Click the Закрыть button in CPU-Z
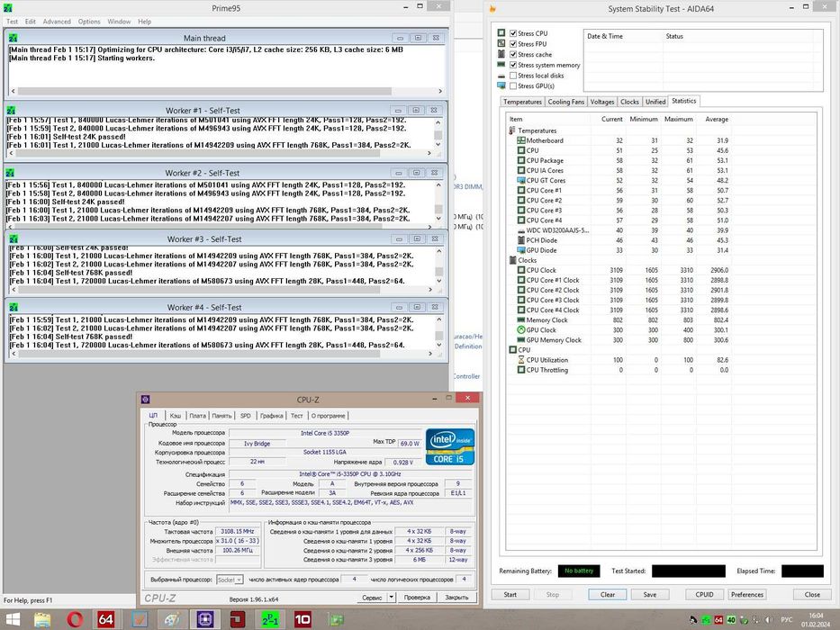 pyautogui.click(x=457, y=597)
